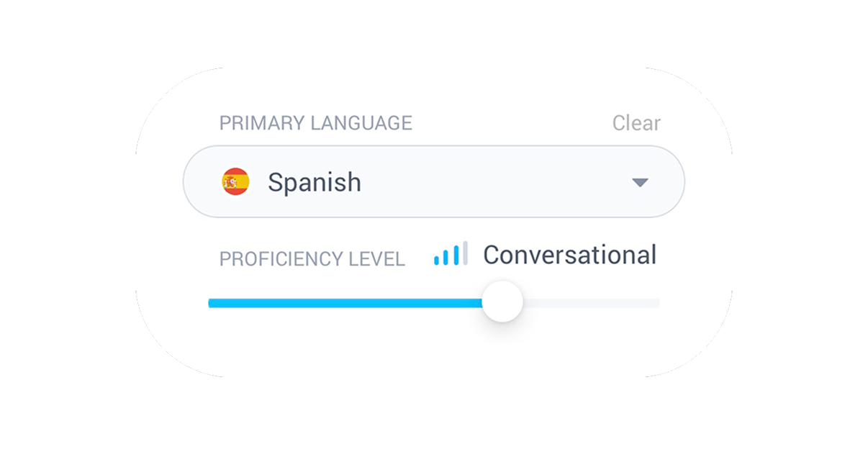Screen dimensions: 868x462
Task: Click the "PRIMARY LANGUAGE" heading label
Action: point(316,123)
